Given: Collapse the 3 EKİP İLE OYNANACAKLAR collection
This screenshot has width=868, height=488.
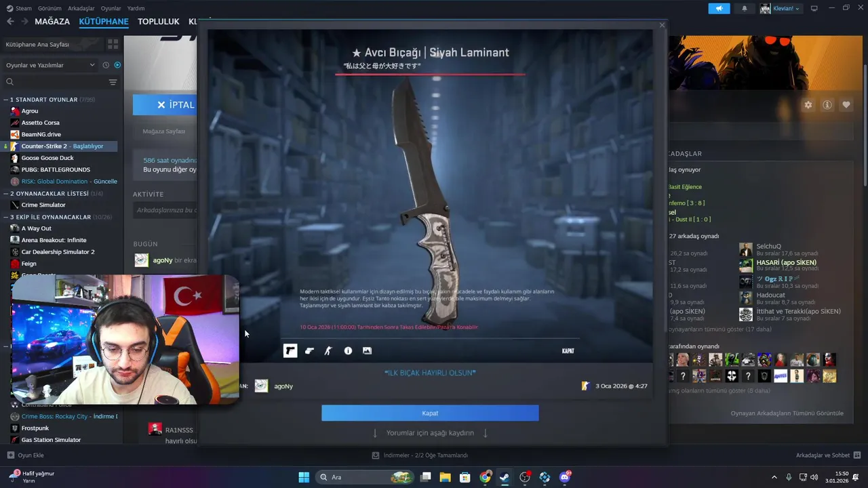Looking at the screenshot, I should click(6, 217).
